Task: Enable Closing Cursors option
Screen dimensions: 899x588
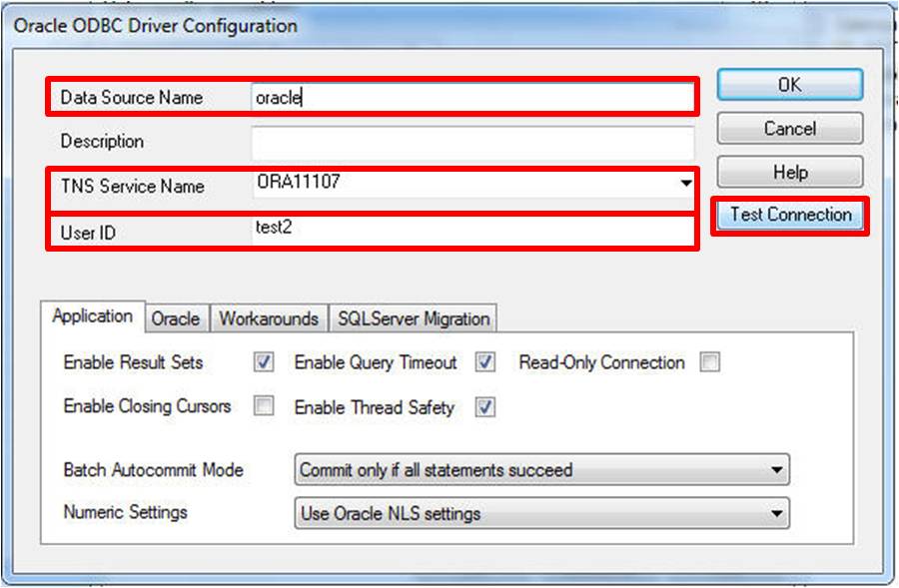Action: tap(262, 407)
